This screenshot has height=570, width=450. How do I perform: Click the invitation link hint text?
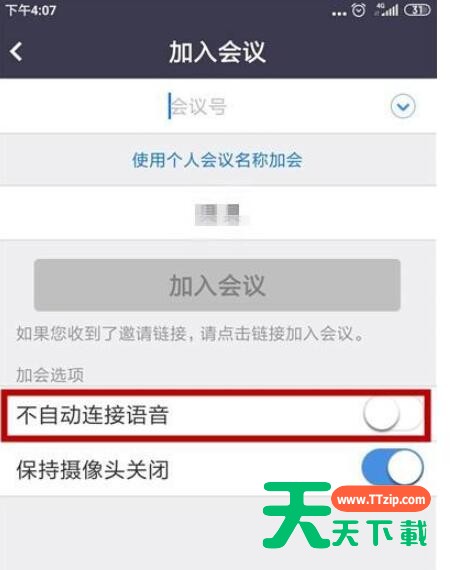[190, 333]
